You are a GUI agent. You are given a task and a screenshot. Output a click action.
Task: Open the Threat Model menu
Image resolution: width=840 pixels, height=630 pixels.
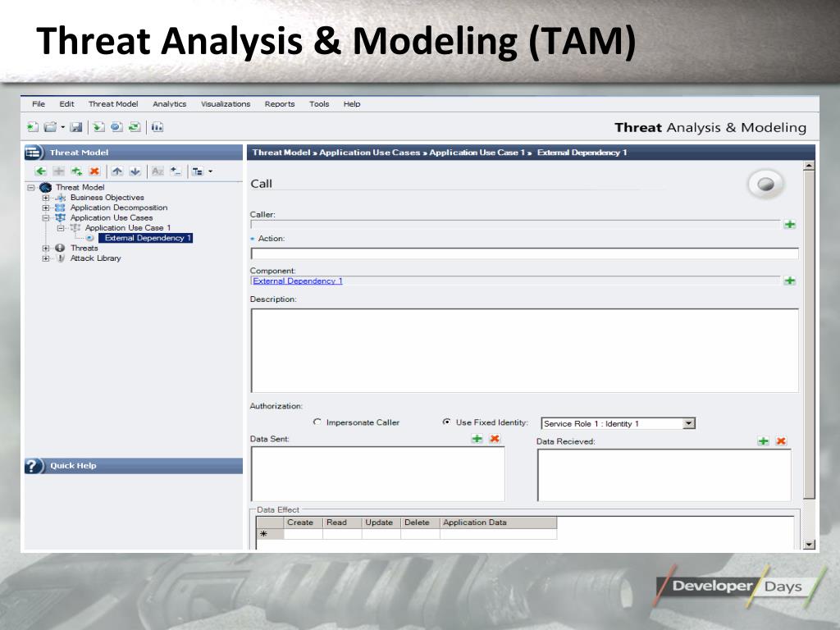point(113,104)
